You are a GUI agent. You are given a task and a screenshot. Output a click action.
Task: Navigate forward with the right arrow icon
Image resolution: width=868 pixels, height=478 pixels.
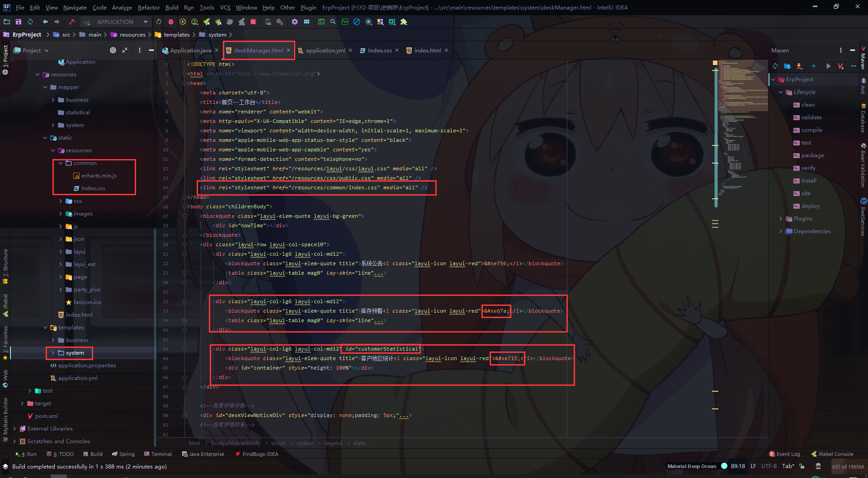click(57, 22)
